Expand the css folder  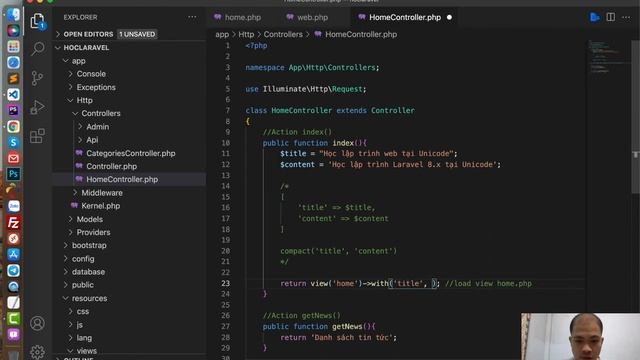point(82,311)
